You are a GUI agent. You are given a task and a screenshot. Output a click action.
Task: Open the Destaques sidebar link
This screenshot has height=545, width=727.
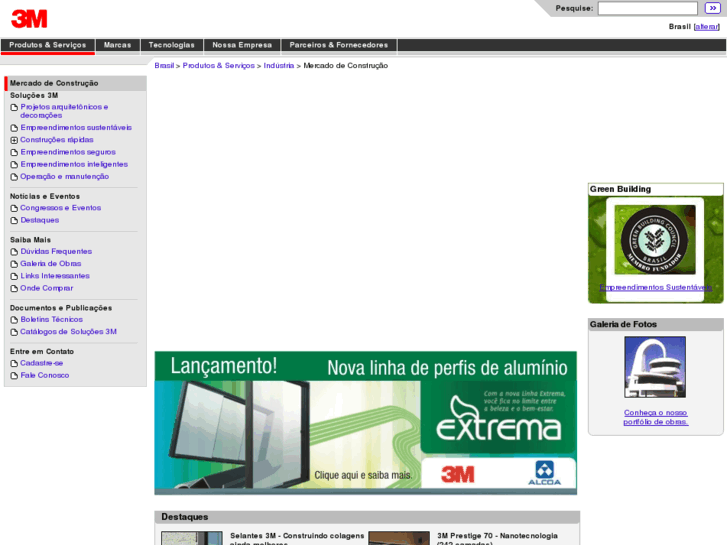pyautogui.click(x=39, y=220)
